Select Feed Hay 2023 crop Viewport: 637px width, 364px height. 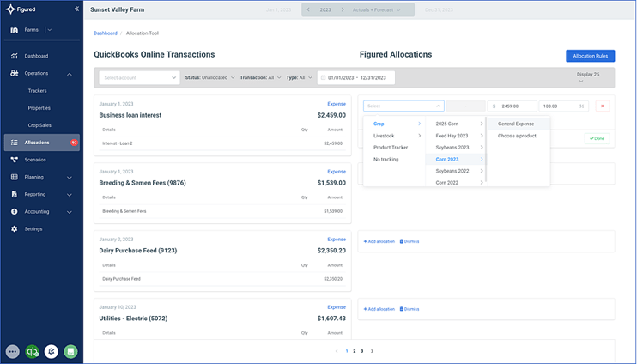pyautogui.click(x=456, y=136)
